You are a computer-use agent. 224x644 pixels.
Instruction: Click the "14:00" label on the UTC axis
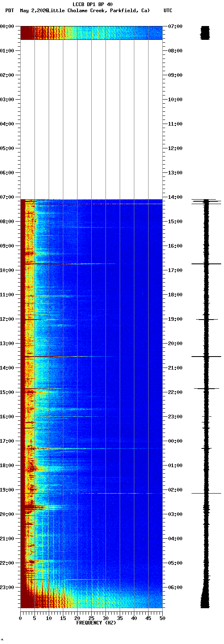tap(175, 197)
